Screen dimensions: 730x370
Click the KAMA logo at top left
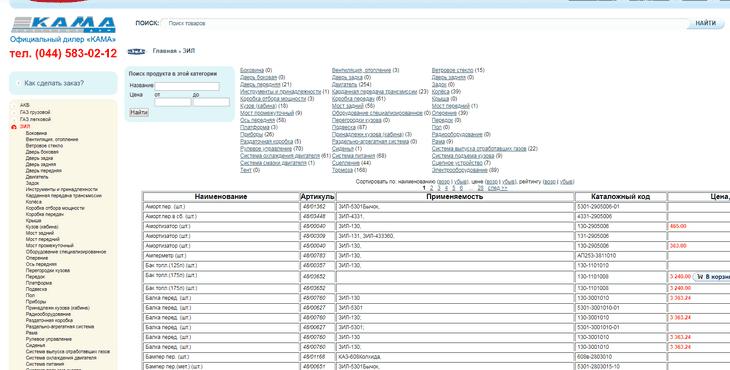click(63, 25)
